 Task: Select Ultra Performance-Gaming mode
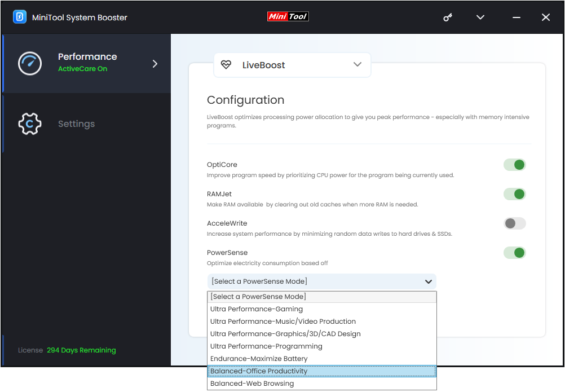[322, 309]
